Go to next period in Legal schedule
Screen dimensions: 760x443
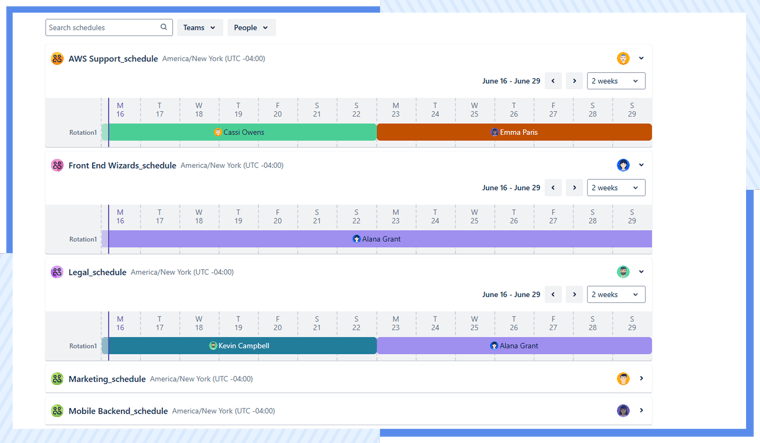pyautogui.click(x=574, y=294)
